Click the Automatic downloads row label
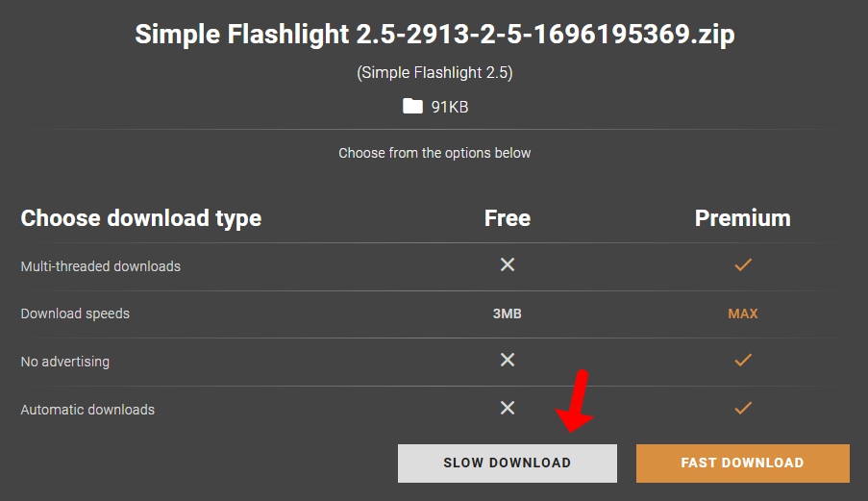 pos(87,410)
